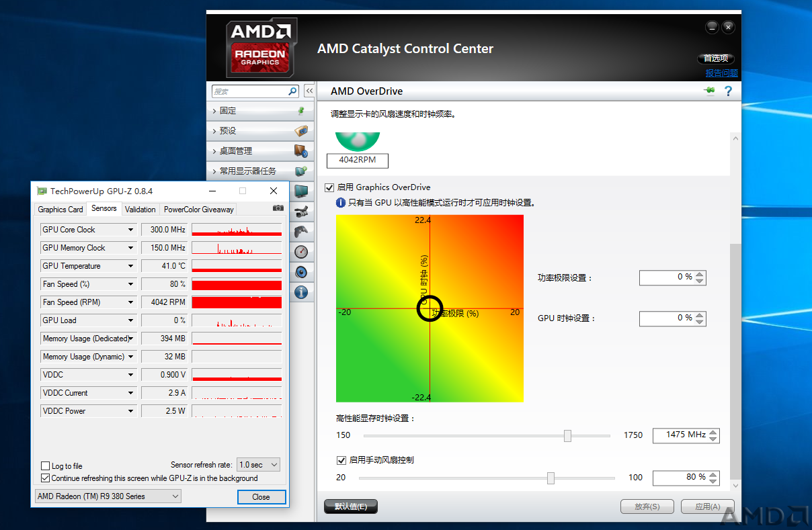Open the 报告问题 report issue link
The width and height of the screenshot is (812, 530).
[x=721, y=73]
